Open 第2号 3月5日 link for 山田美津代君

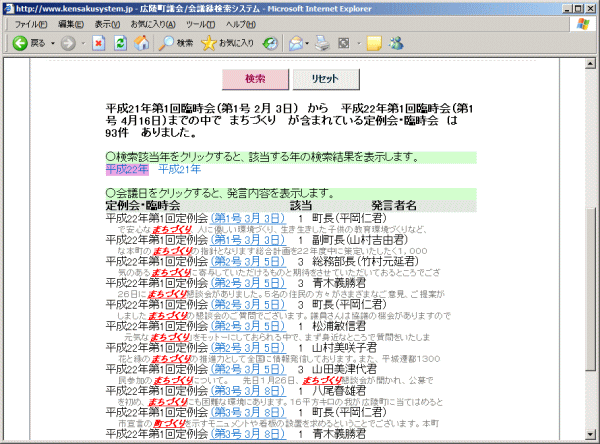248,369
